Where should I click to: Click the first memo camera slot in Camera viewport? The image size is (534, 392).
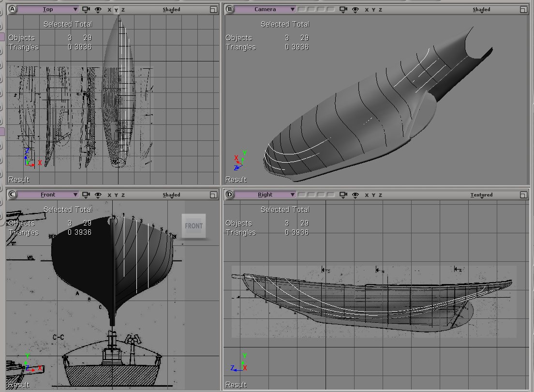(301, 9)
